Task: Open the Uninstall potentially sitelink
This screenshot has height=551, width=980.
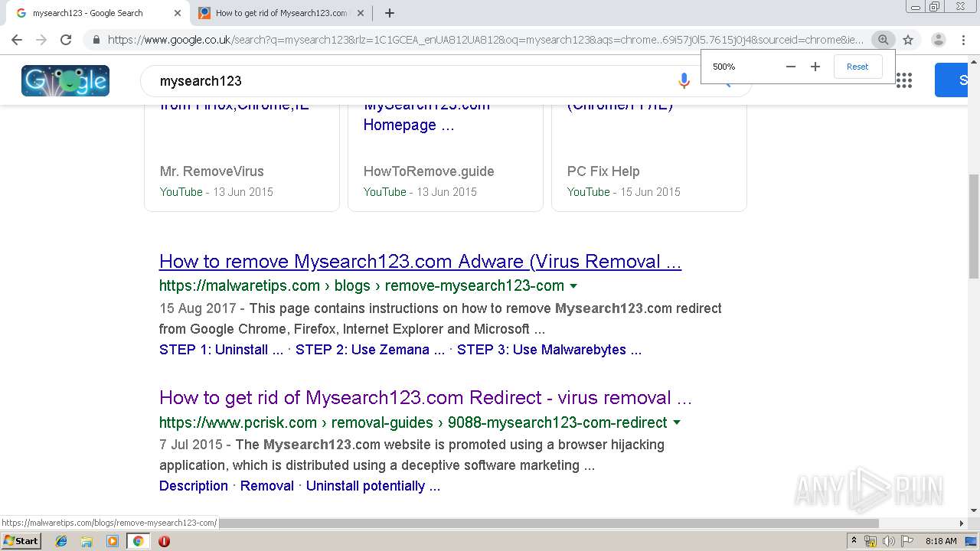Action: (x=373, y=486)
